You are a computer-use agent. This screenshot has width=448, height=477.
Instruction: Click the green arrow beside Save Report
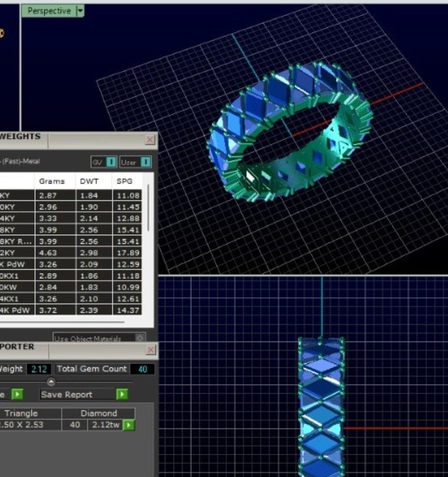click(122, 394)
